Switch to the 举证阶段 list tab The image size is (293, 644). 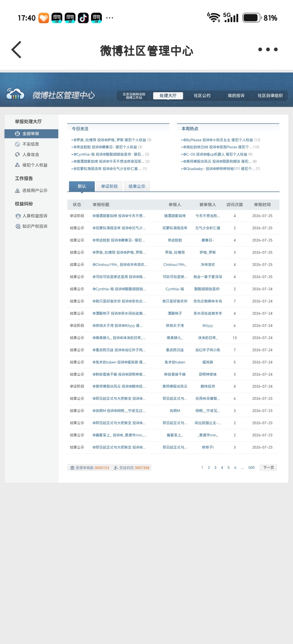pyautogui.click(x=109, y=187)
